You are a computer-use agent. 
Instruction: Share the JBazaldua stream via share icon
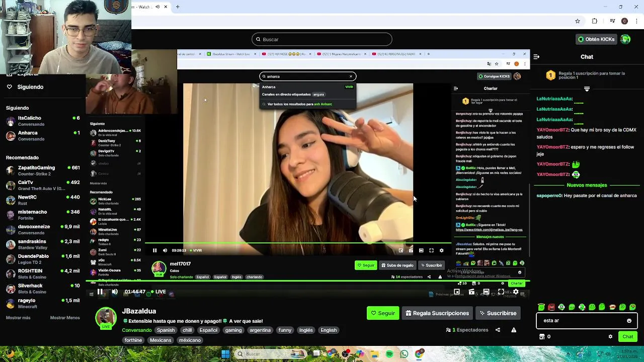[x=498, y=330]
